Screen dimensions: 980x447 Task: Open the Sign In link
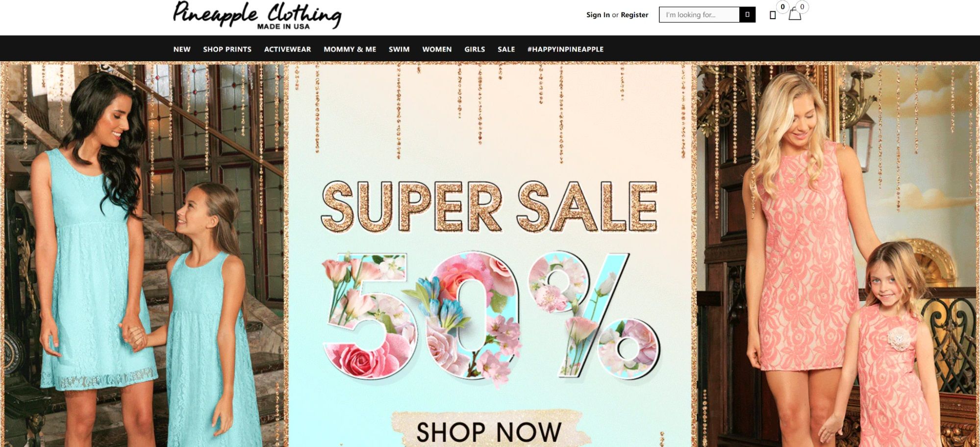[x=598, y=15]
